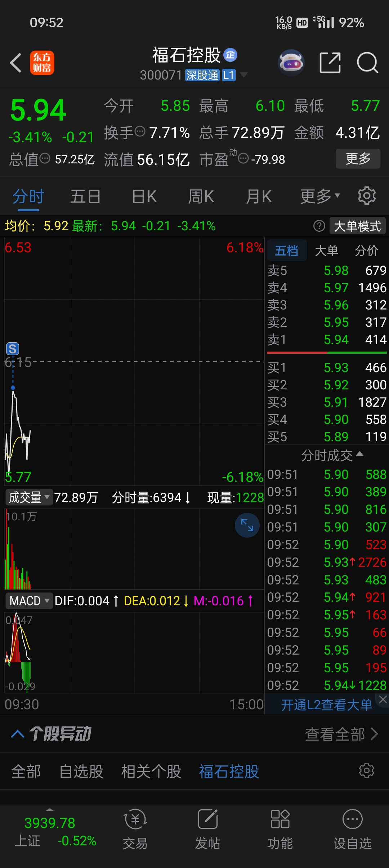Tap the stock name 福石控股 title
Screen dimensions: 389x868
186,55
